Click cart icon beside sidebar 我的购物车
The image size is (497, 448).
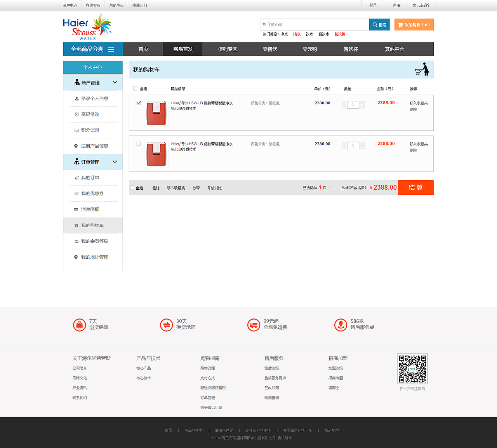76,225
